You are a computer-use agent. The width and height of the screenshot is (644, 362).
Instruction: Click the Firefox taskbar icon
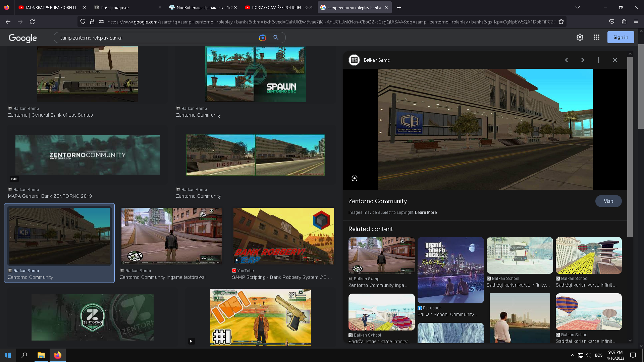[x=58, y=355]
